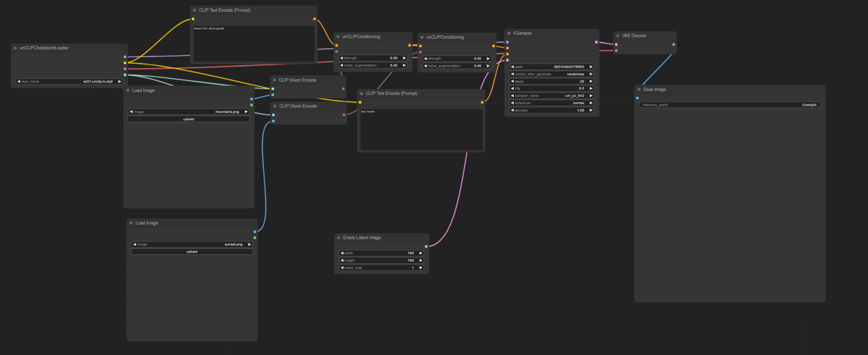Open the image selector showing sunset.png
The image size is (868, 355).
pyautogui.click(x=192, y=244)
